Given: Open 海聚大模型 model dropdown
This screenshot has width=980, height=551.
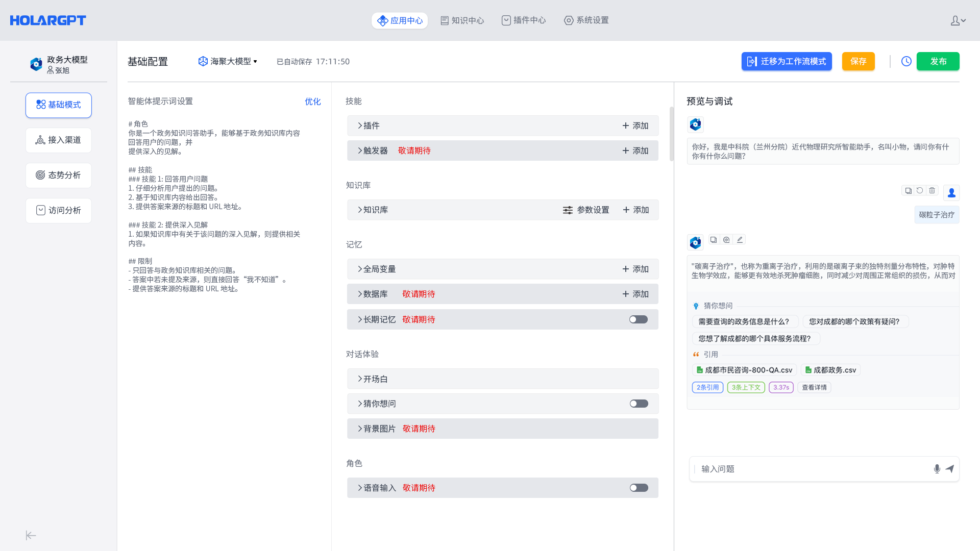Looking at the screenshot, I should (228, 61).
